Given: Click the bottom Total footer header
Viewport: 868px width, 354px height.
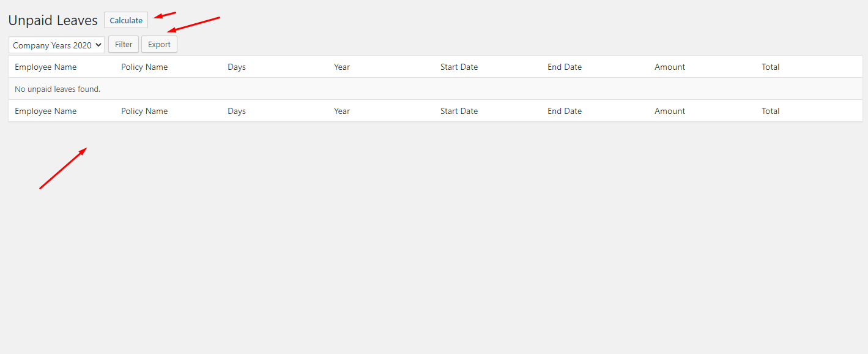Looking at the screenshot, I should click(770, 111).
